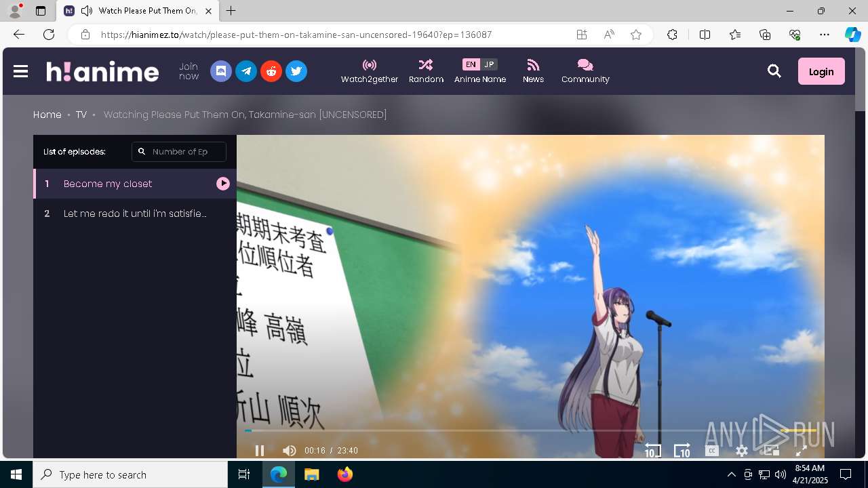Open the Windows Start menu
The width and height of the screenshot is (868, 488).
pyautogui.click(x=16, y=474)
